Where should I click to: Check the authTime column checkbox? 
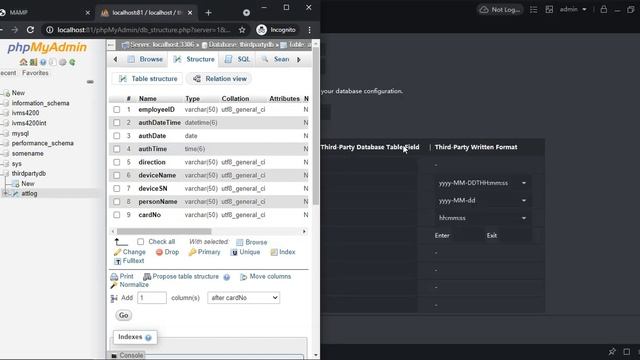point(117,149)
